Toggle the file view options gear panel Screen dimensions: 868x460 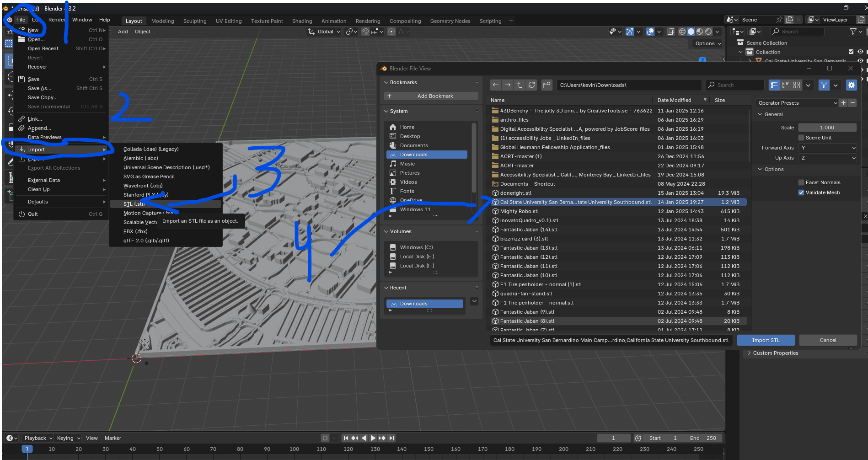[851, 85]
